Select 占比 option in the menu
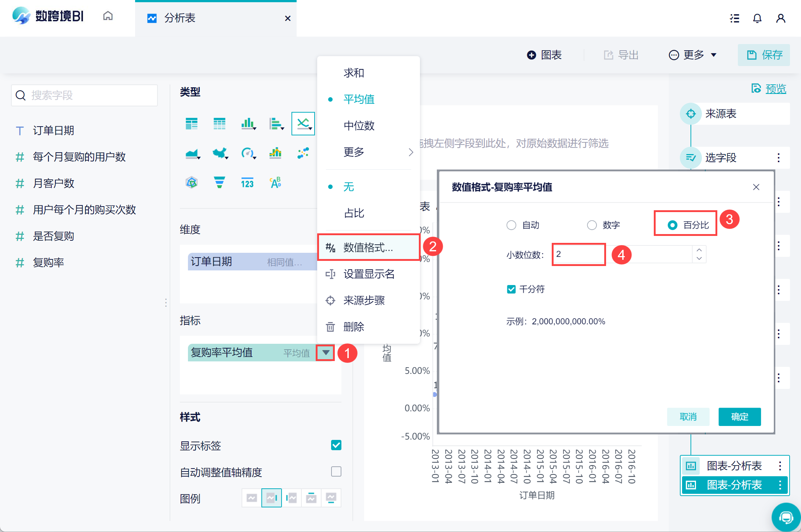The height and width of the screenshot is (532, 801). [354, 213]
